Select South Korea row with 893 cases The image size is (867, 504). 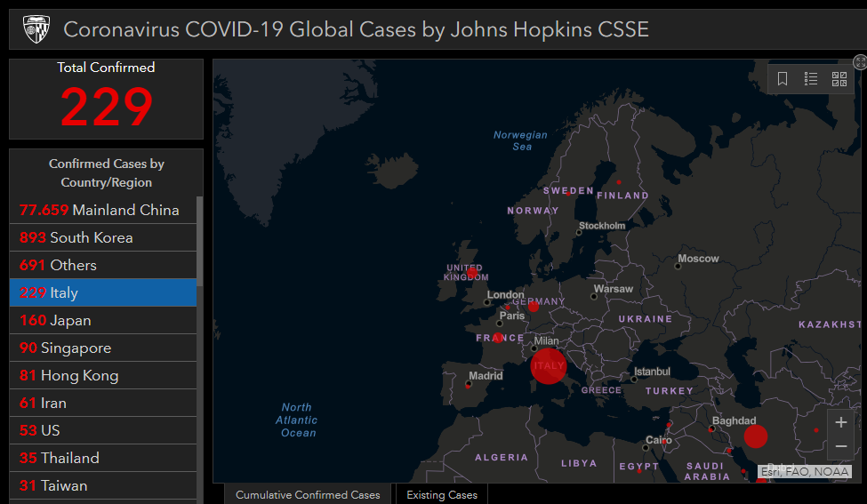pos(103,237)
